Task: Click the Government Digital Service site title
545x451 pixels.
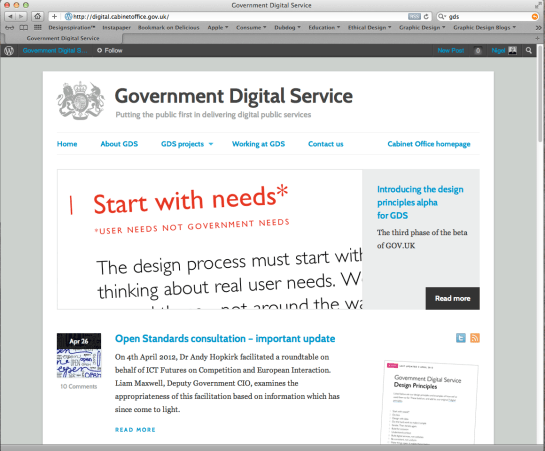Action: [x=234, y=96]
